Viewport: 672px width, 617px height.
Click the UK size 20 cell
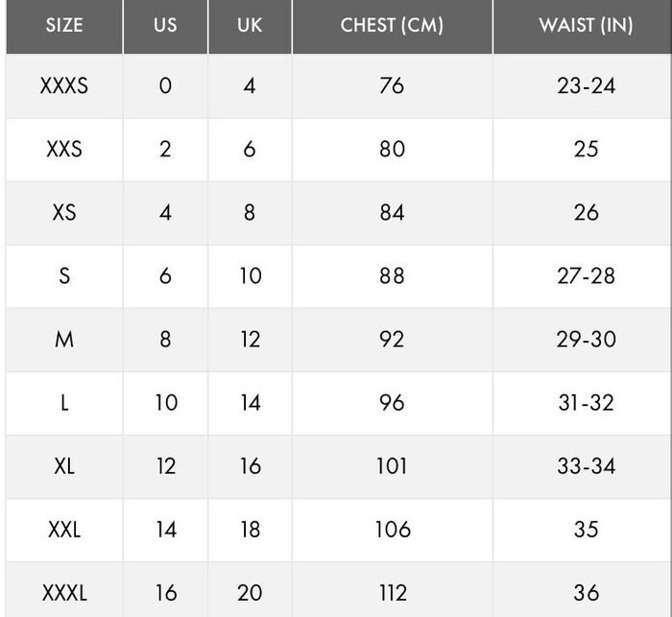pyautogui.click(x=250, y=593)
